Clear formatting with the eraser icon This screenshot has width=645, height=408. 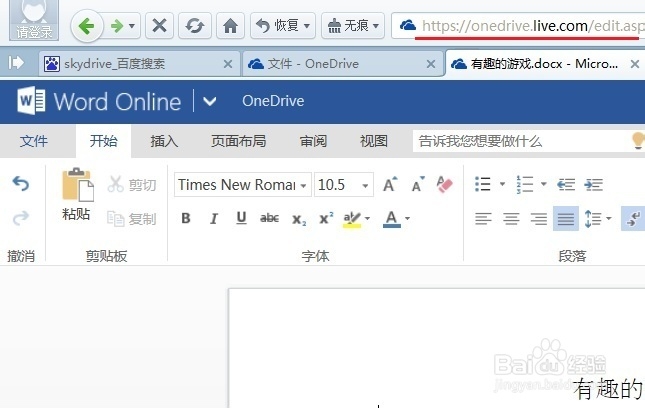click(445, 185)
